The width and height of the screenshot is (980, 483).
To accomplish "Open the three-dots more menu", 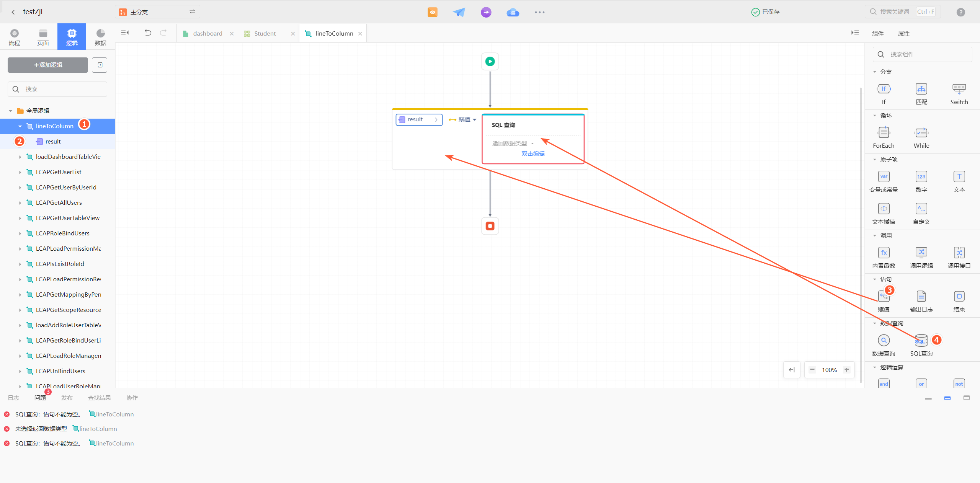I will [540, 12].
